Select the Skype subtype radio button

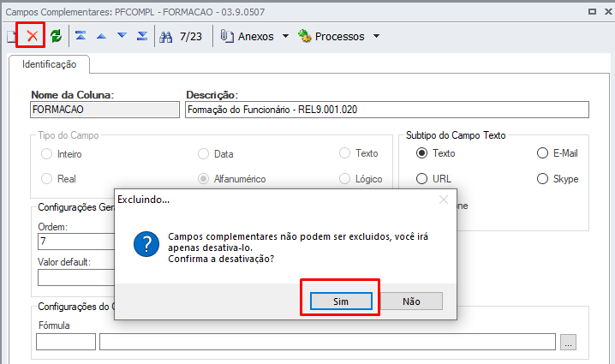tap(542, 179)
